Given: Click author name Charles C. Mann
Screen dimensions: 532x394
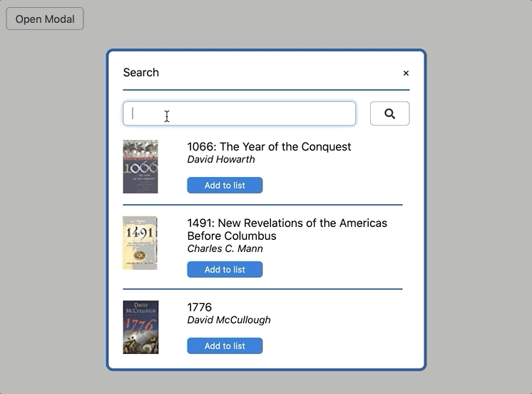Looking at the screenshot, I should [x=225, y=249].
